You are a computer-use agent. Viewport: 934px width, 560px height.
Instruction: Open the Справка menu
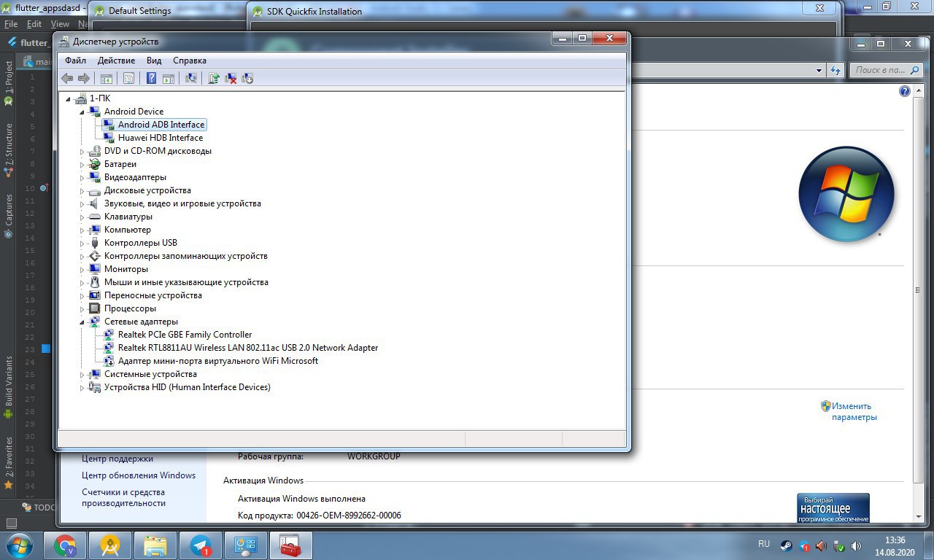point(190,61)
